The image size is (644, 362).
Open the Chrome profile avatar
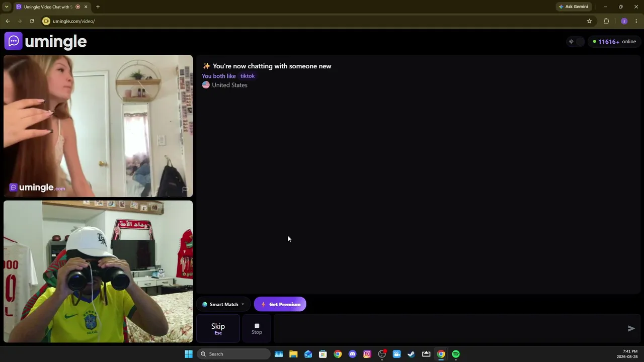point(624,21)
